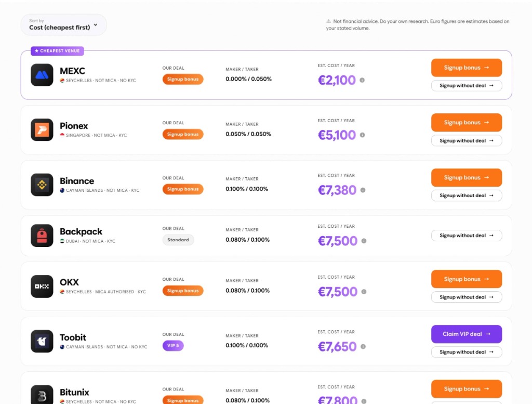This screenshot has width=532, height=404.
Task: Click the warning triangle icon beside disclaimer
Action: coord(328,21)
